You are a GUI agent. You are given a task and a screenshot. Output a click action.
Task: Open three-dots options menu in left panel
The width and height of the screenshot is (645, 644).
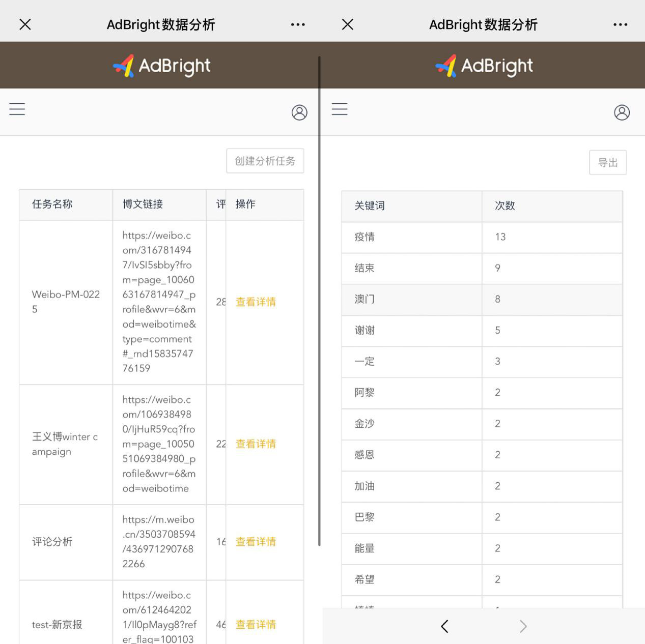coord(298,24)
